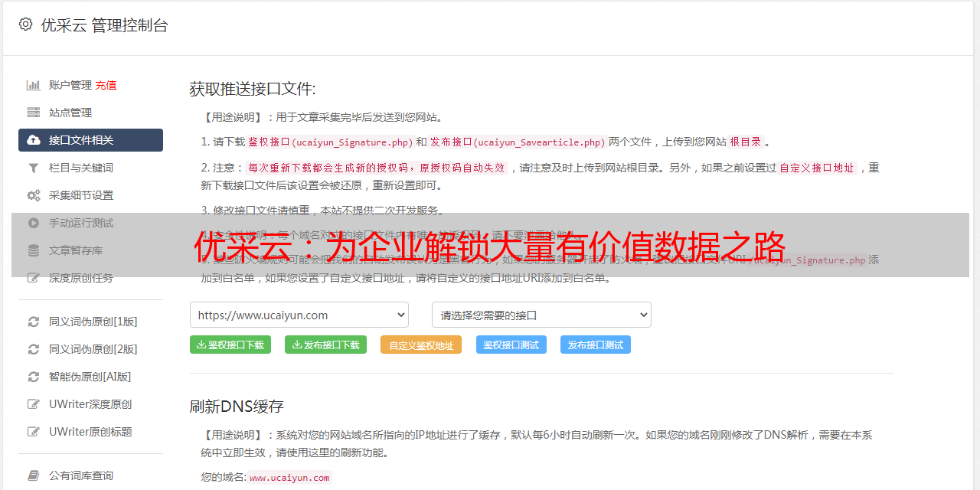Open 公有词库查询 menu item
Screen dimensions: 980x490
[90, 475]
